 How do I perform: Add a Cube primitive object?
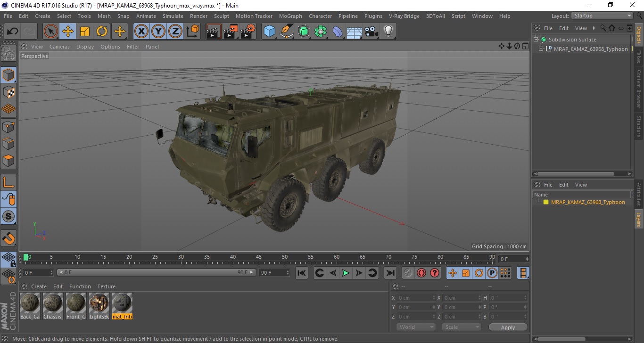tap(269, 32)
